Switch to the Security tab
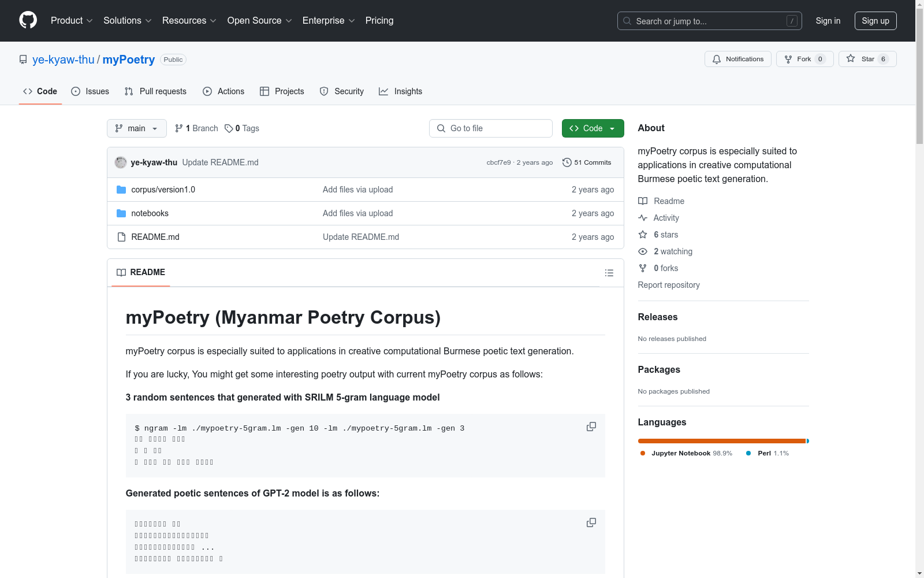The image size is (924, 578). (342, 91)
